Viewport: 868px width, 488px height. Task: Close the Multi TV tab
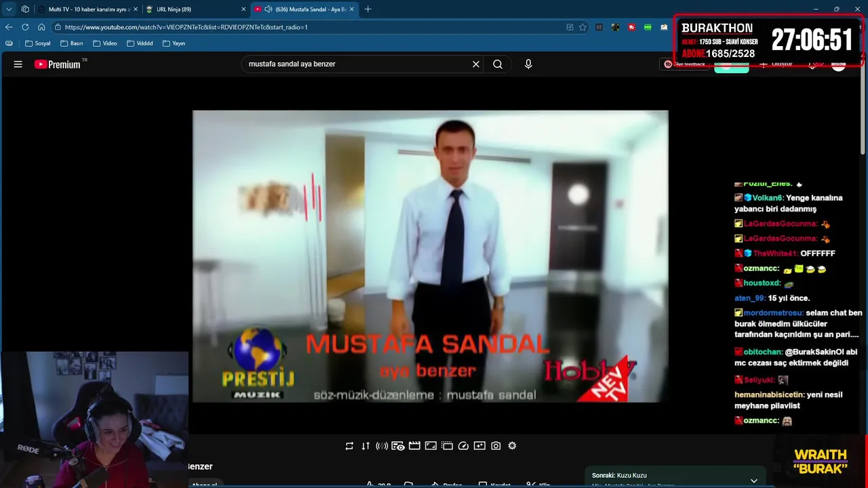(x=135, y=9)
